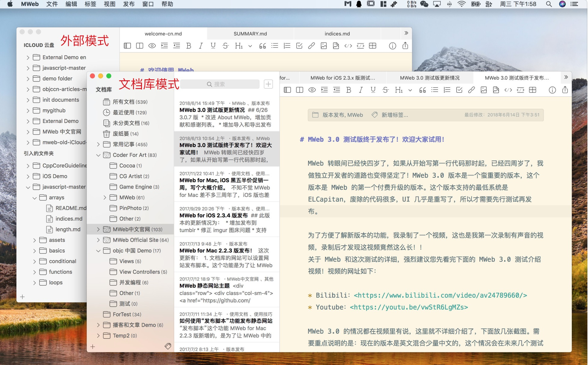Click the tag icon at library sidebar bottom
The width and height of the screenshot is (588, 365).
click(168, 346)
